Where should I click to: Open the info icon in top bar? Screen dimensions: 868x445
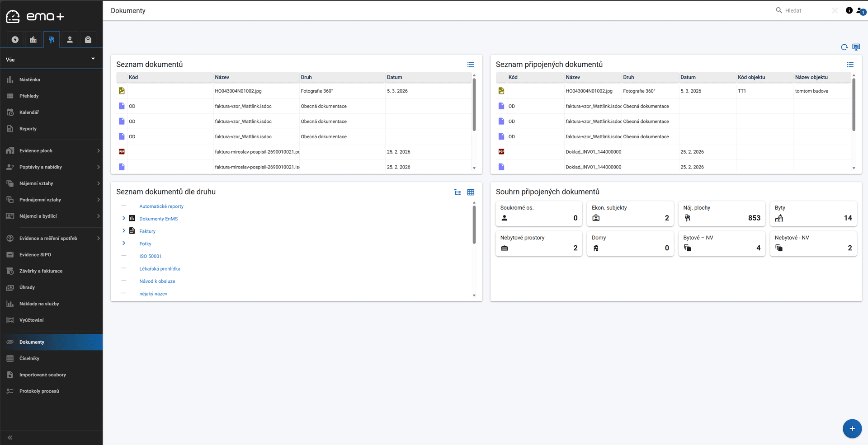click(x=849, y=10)
